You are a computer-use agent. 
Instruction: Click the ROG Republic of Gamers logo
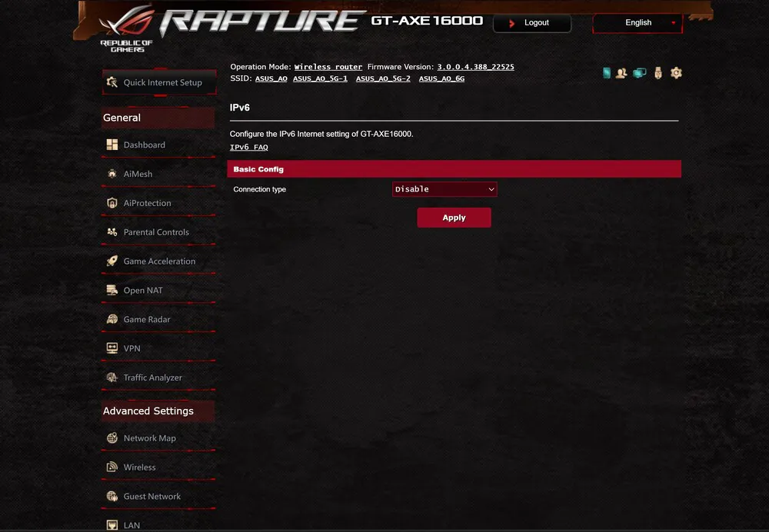(x=127, y=28)
